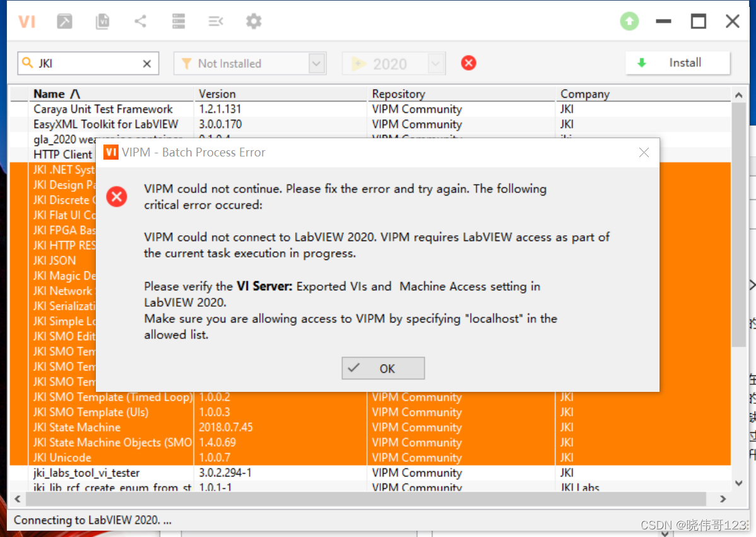The height and width of the screenshot is (537, 756).
Task: Click the Install button
Action: (x=677, y=62)
